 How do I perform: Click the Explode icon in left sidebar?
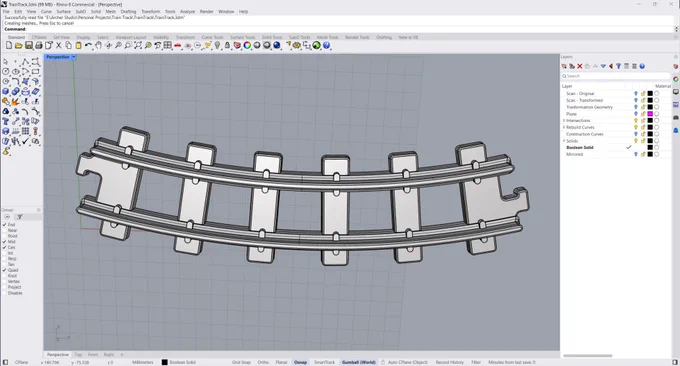pos(16,101)
